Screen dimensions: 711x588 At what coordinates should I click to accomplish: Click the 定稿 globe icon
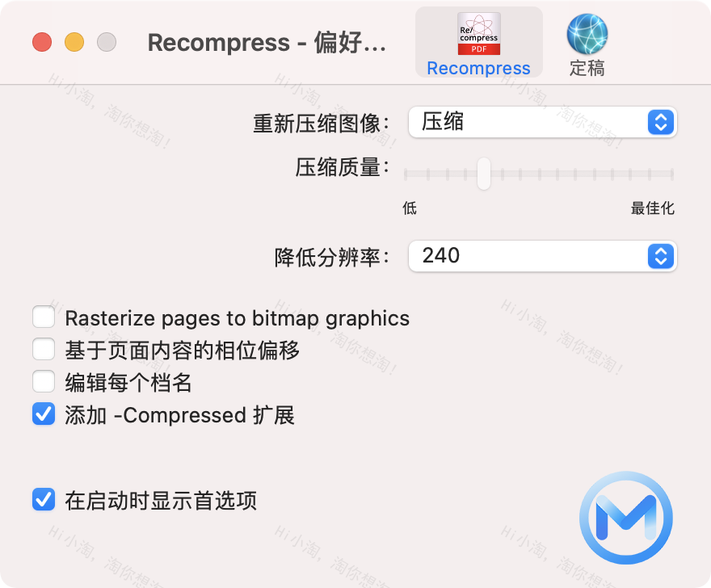click(x=587, y=34)
